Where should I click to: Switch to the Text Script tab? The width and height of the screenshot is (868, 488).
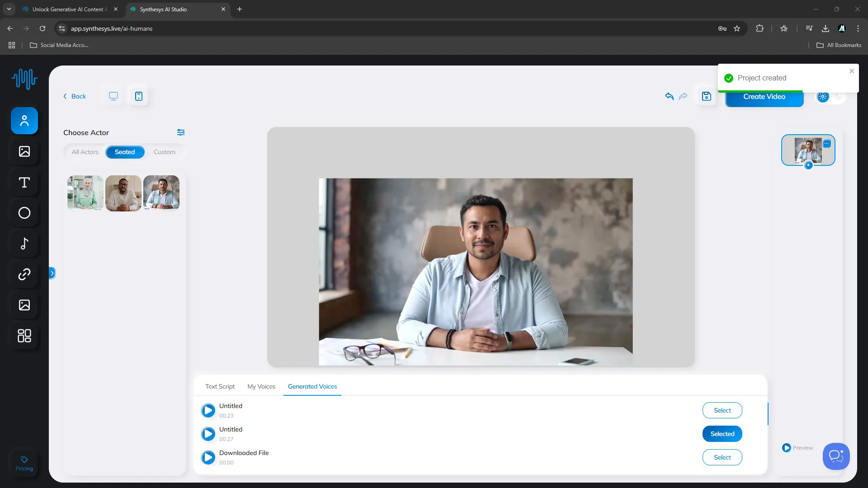[x=220, y=386]
